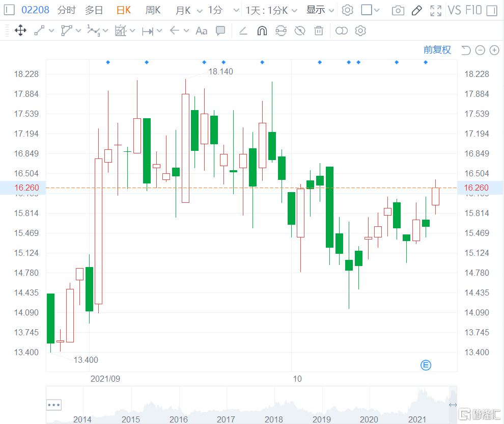Open the 显示 display dropdown
Viewport: 504px width, 424px height.
click(320, 10)
